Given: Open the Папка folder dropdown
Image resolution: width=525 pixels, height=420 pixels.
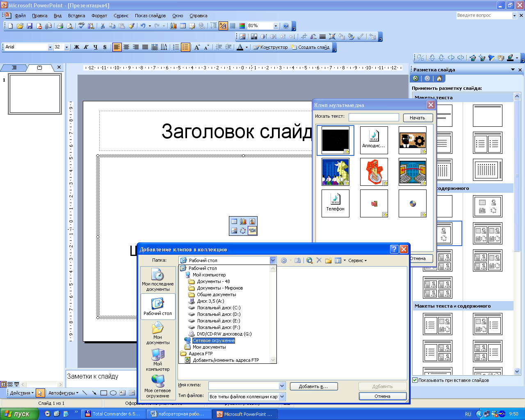Looking at the screenshot, I should coord(273,260).
